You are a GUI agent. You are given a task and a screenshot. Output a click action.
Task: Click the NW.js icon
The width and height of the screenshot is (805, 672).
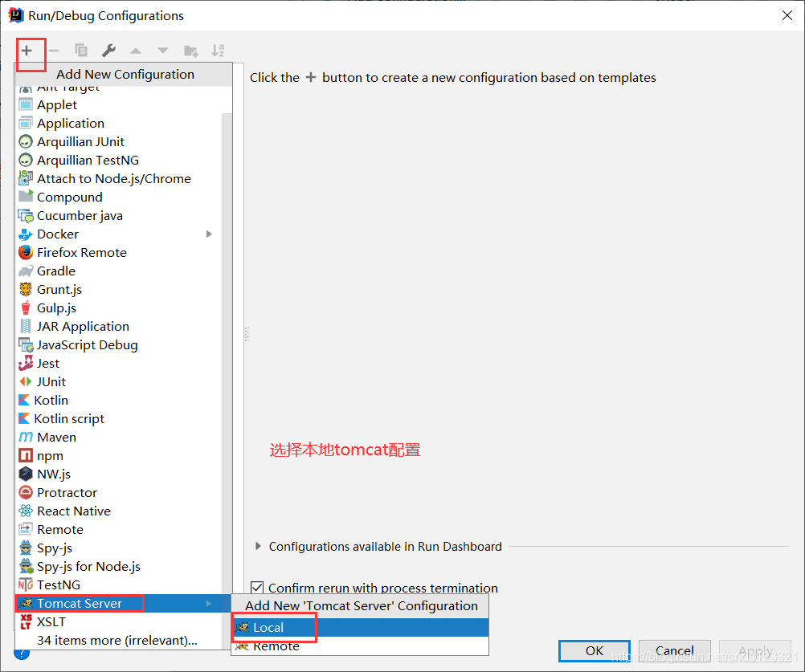[x=26, y=474]
